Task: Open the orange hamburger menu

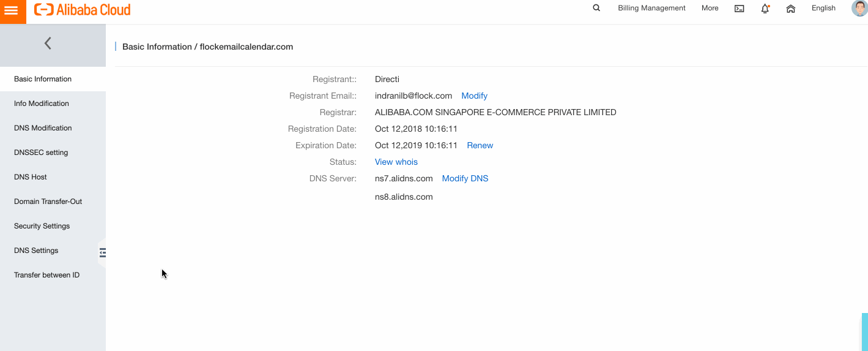Action: 12,10
